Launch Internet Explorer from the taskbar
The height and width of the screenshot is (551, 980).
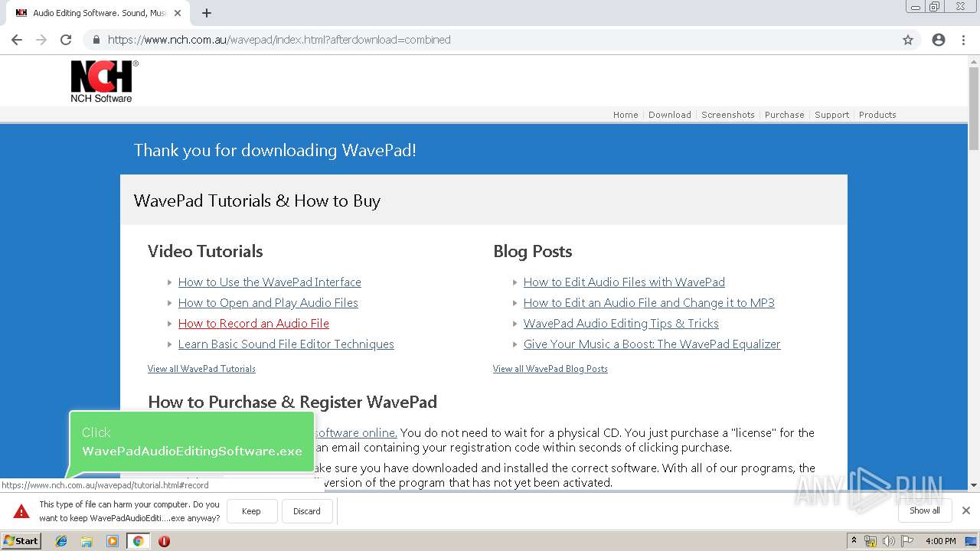tap(61, 541)
